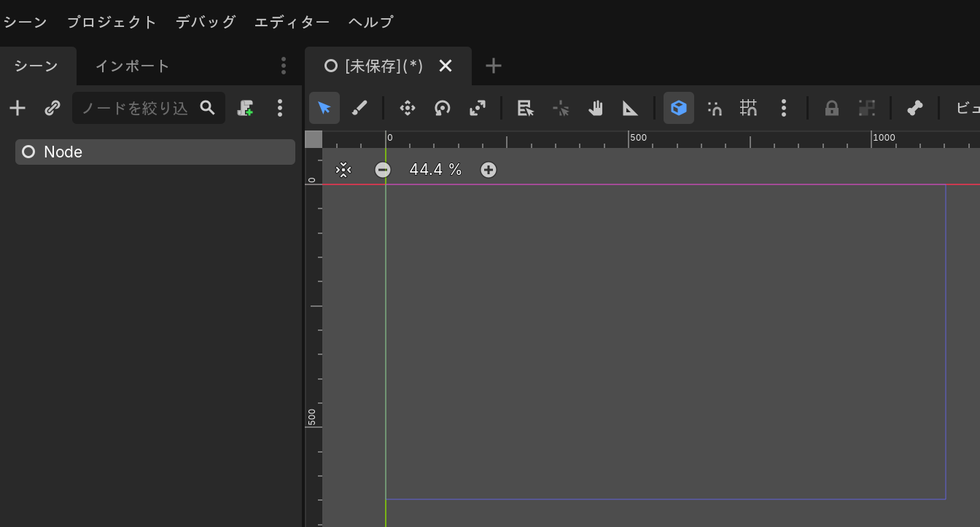Add a new scene tab with plus
The width and height of the screenshot is (980, 527).
point(494,66)
